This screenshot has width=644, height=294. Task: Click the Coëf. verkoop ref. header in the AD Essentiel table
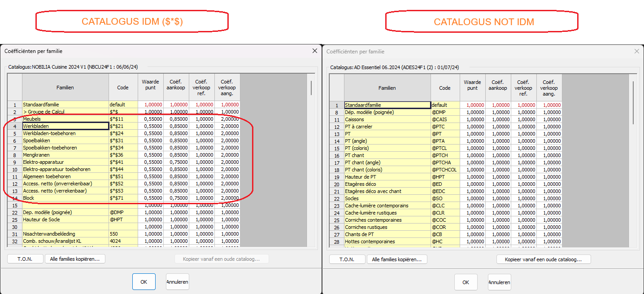pyautogui.click(x=524, y=88)
